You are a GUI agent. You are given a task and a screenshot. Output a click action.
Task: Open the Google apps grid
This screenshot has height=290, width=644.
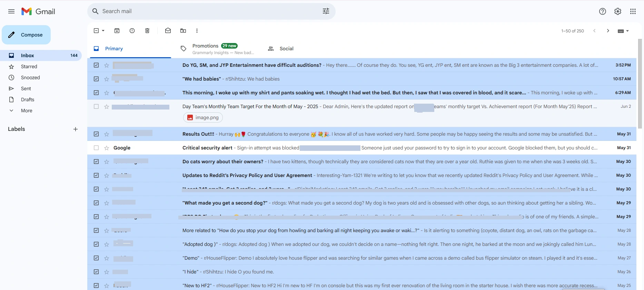633,11
